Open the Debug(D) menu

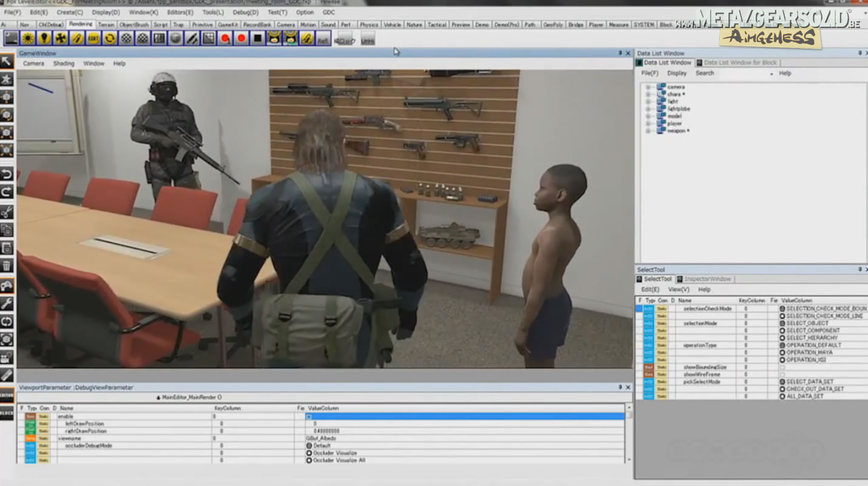[245, 12]
